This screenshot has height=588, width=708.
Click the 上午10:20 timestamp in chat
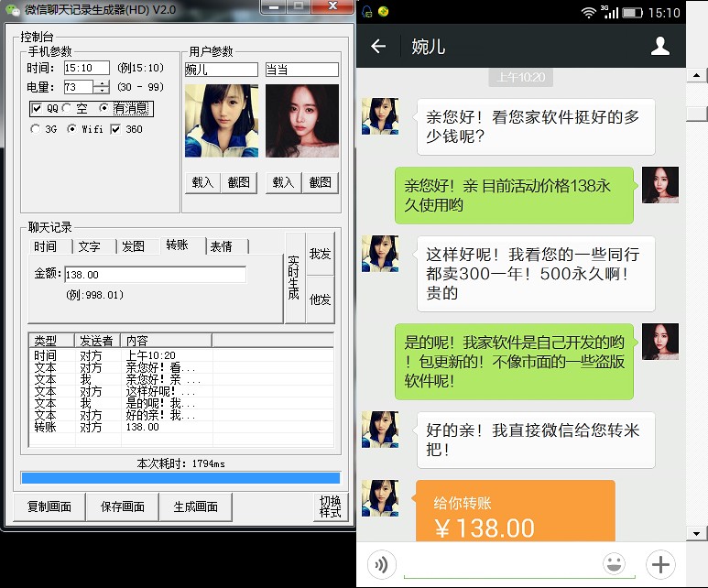tap(520, 77)
